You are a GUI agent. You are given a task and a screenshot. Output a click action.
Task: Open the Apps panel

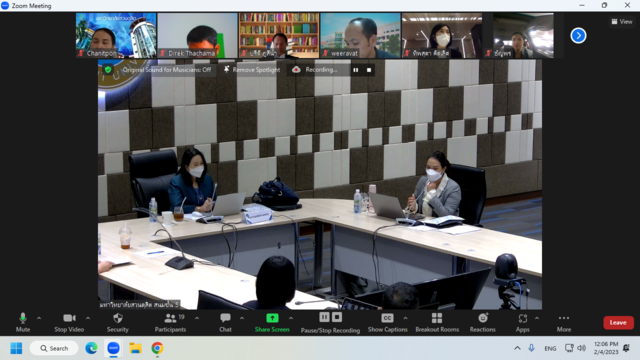(x=522, y=322)
